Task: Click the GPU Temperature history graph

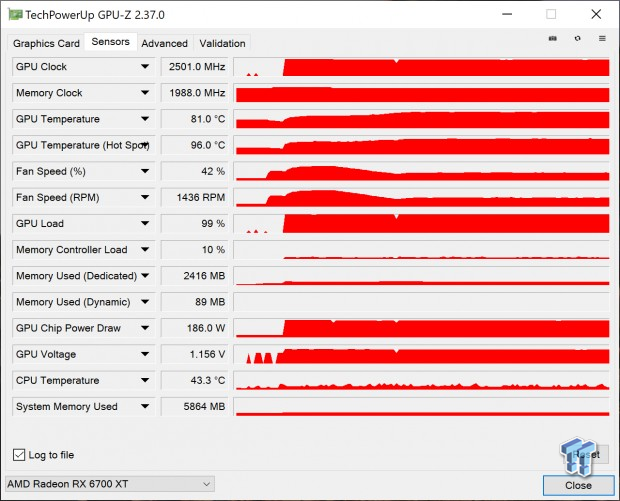Action: coord(422,119)
